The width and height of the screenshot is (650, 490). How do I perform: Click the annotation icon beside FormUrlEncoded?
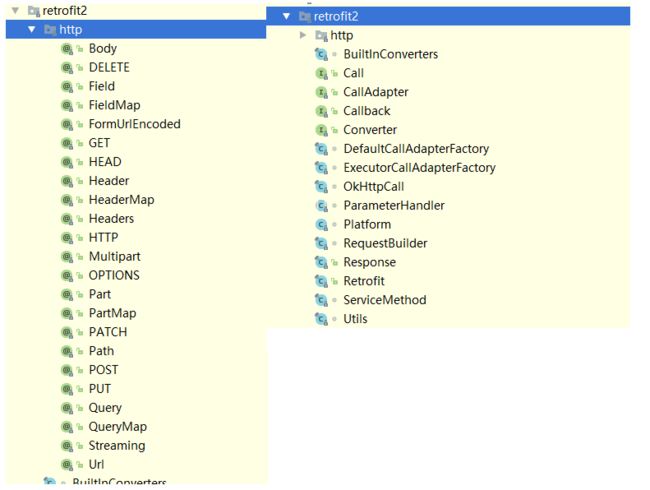point(67,124)
